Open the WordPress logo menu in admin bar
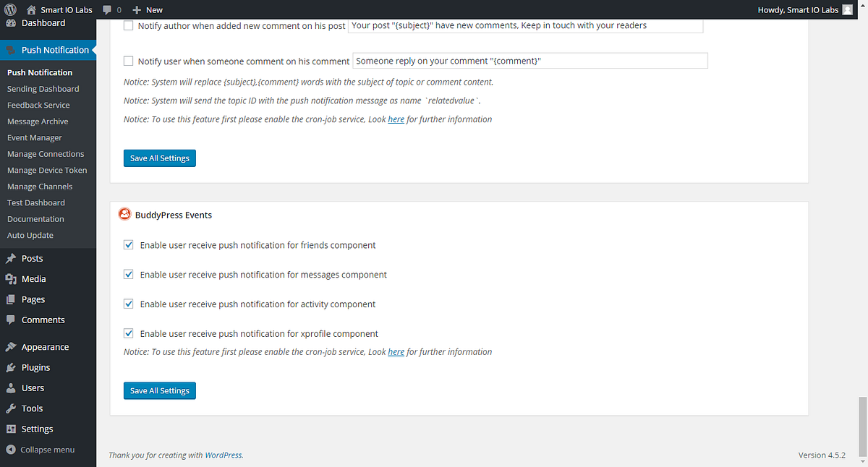This screenshot has height=467, width=868. (9, 9)
